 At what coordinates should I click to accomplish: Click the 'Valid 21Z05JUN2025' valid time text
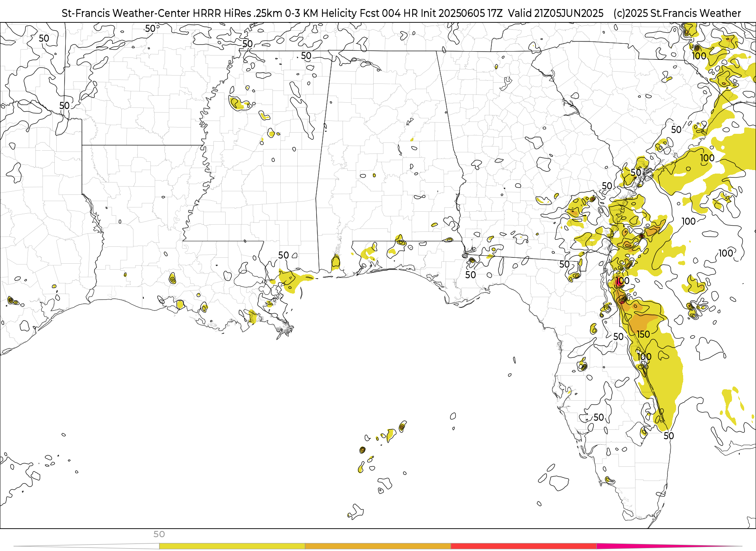click(x=556, y=13)
